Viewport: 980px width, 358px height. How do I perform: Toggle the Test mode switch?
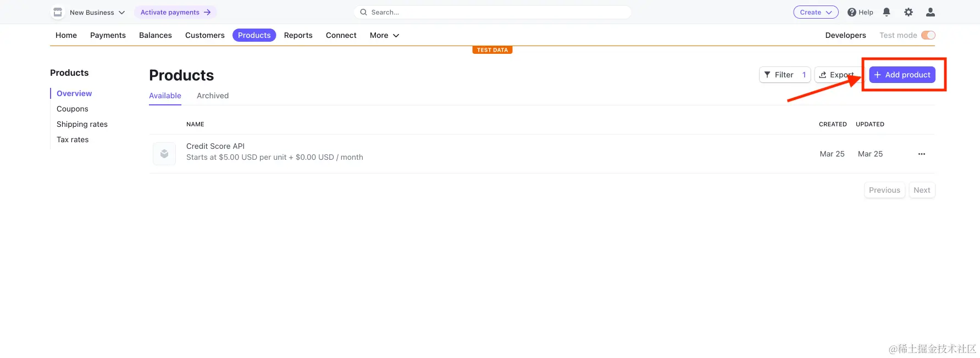[928, 35]
